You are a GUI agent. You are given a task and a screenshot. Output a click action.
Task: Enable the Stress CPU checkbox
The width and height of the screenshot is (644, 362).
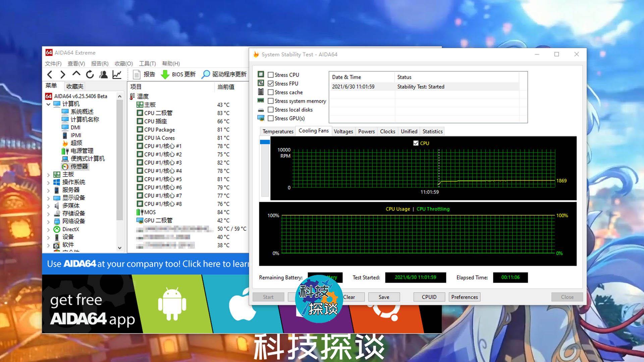tap(270, 74)
